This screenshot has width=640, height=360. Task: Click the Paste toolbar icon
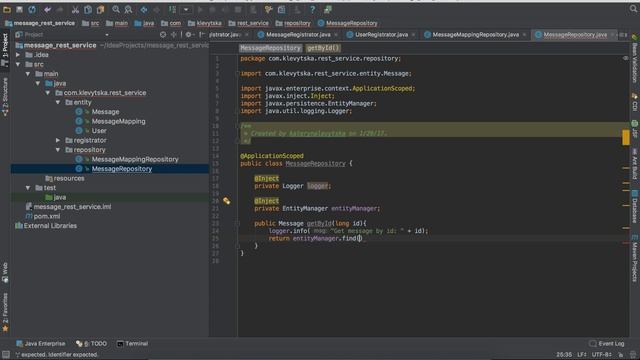point(100,9)
